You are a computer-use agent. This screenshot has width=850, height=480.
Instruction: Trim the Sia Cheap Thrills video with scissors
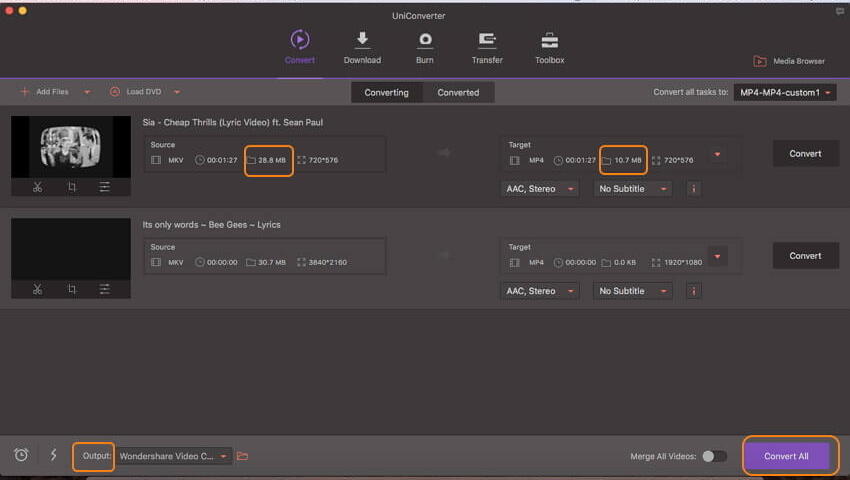click(x=37, y=187)
